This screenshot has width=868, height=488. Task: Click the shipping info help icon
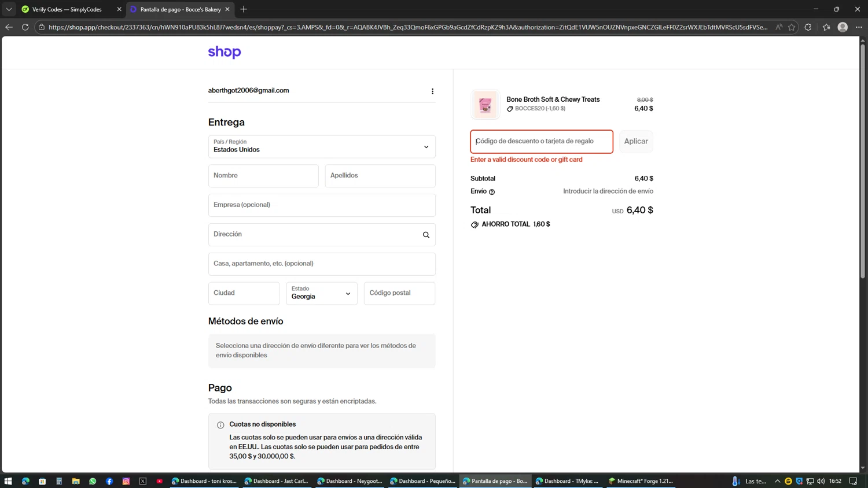click(492, 192)
